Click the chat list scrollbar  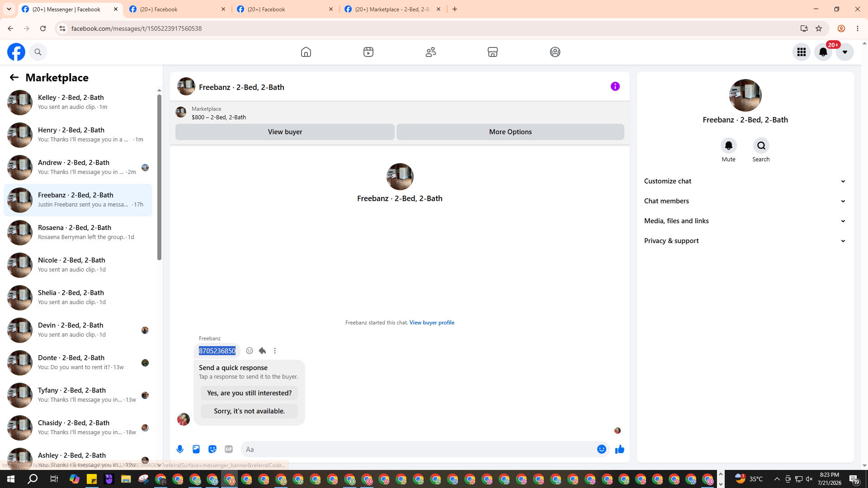(x=159, y=177)
